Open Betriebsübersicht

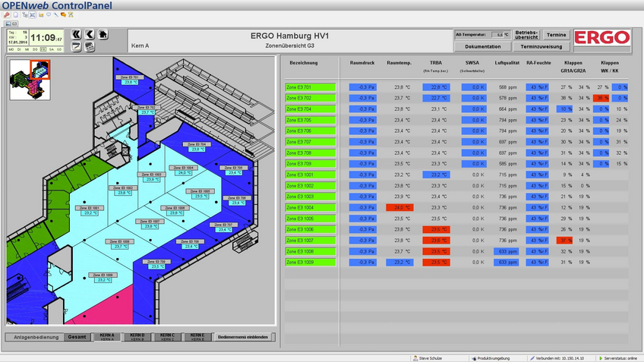[526, 35]
